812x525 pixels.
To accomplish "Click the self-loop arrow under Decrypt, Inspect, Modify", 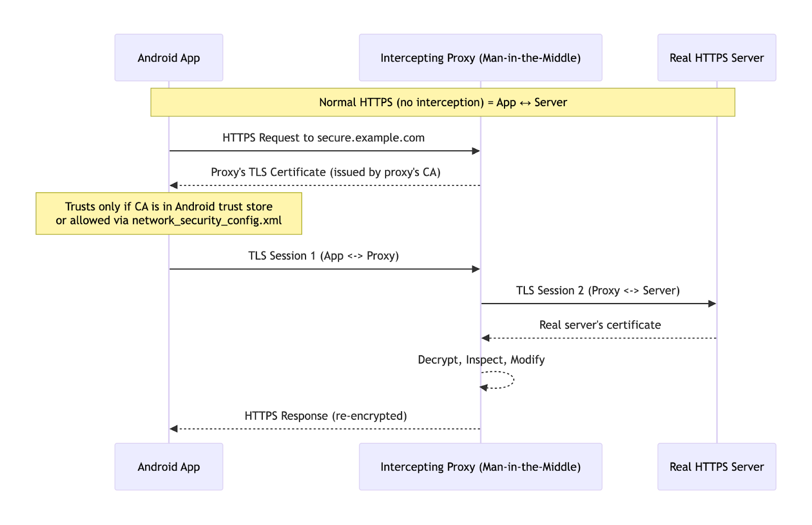I will (497, 380).
